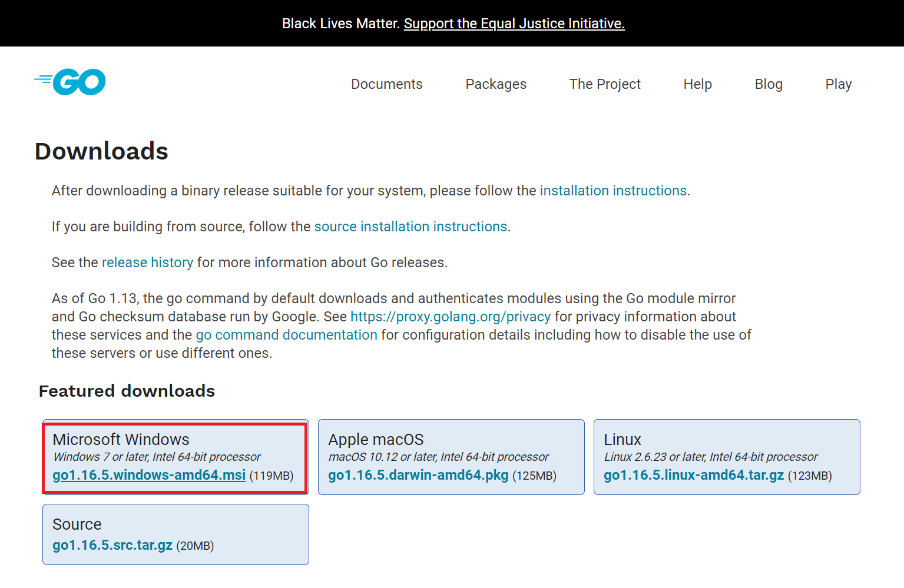This screenshot has height=588, width=904.
Task: Click the Linux 2.6.23 or later requirement text
Action: (x=711, y=457)
